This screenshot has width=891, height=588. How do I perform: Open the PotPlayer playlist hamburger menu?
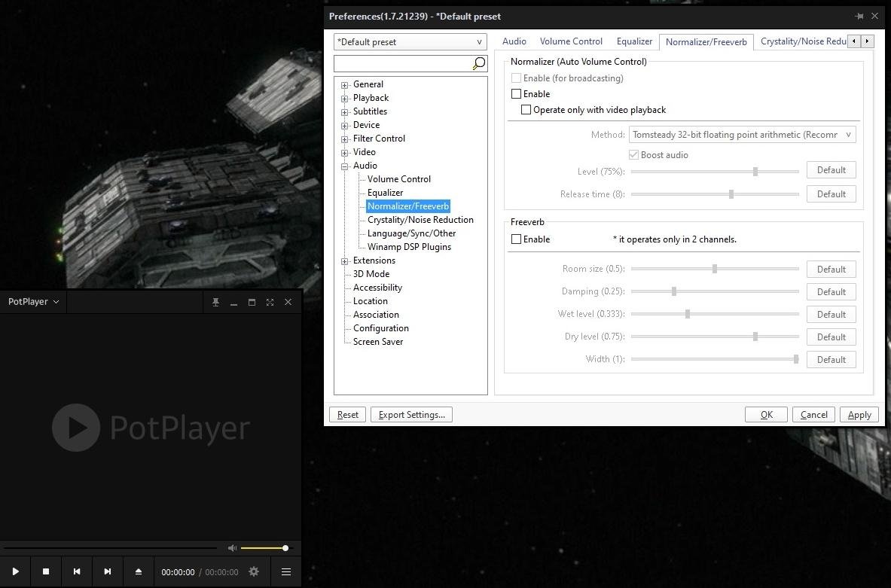tap(286, 571)
